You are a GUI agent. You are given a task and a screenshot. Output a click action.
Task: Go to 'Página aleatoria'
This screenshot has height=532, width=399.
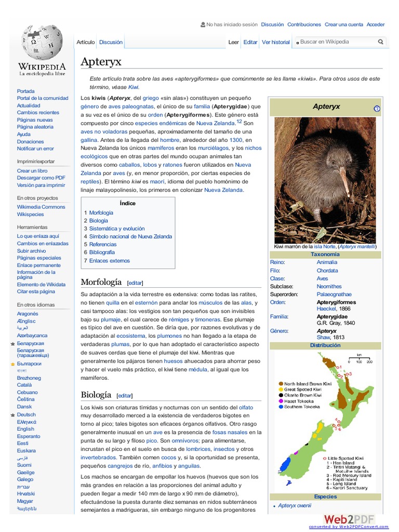(x=35, y=127)
